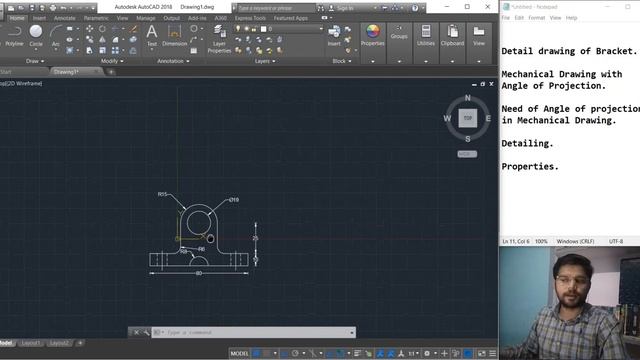Viewport: 640px width, 360px height.
Task: Open Edit menu in Notepad
Action: pyautogui.click(x=519, y=18)
